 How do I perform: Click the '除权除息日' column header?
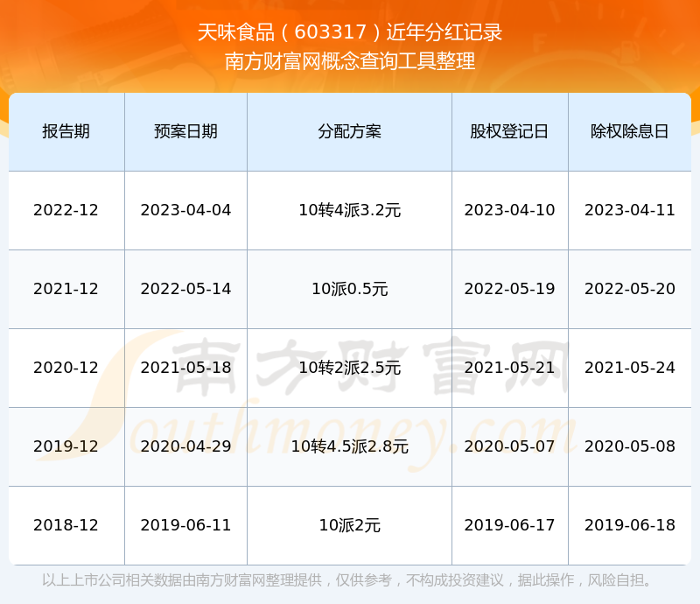pos(629,131)
